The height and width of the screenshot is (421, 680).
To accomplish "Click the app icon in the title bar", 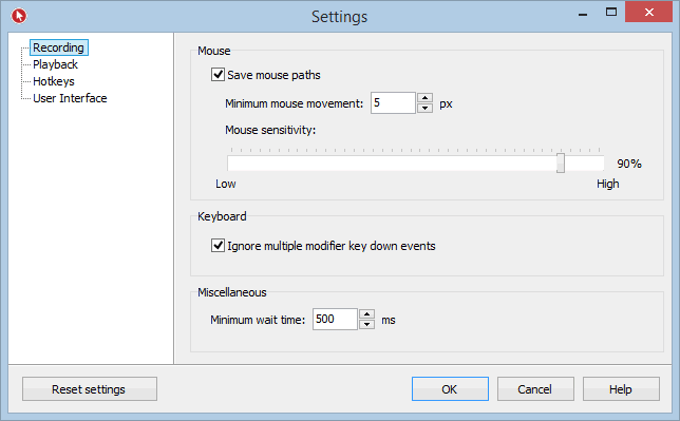I will tap(19, 15).
